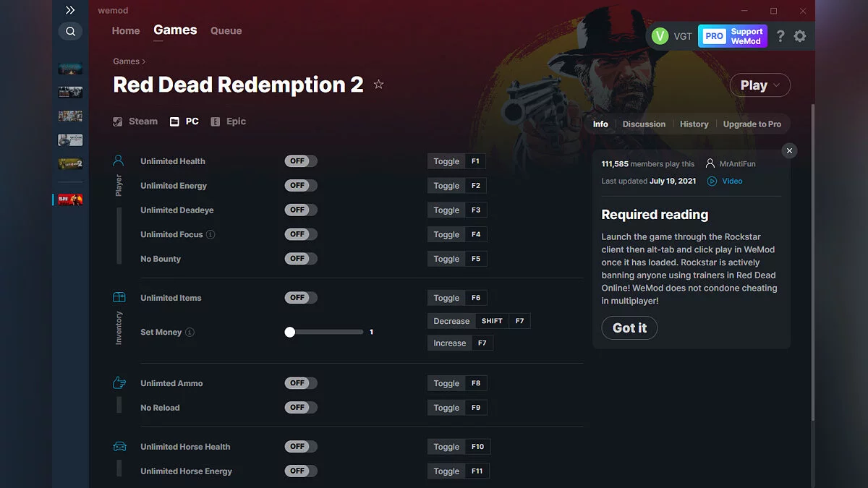The image size is (868, 488).
Task: Enable the Unlimited Items toggle
Action: coord(300,297)
